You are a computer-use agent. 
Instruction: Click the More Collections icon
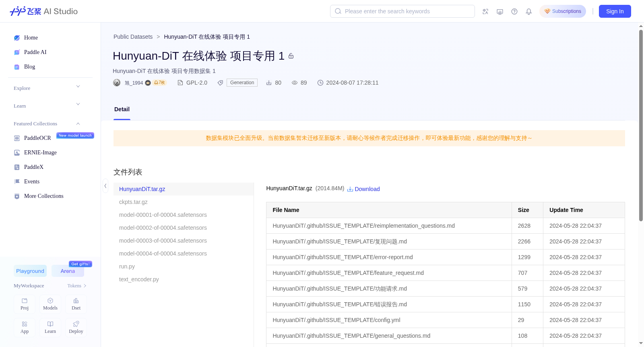pyautogui.click(x=17, y=196)
